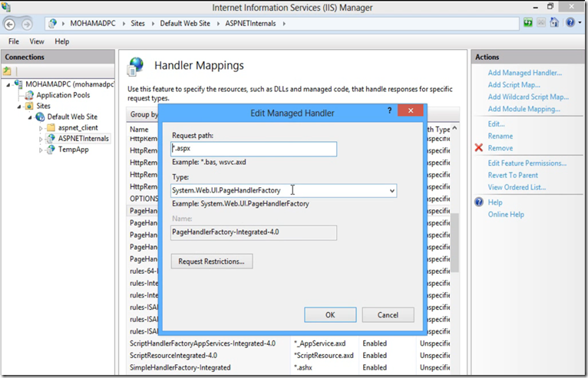Screen dimensions: 588x378
Task: Click the TempApp application icon
Action: [51, 150]
